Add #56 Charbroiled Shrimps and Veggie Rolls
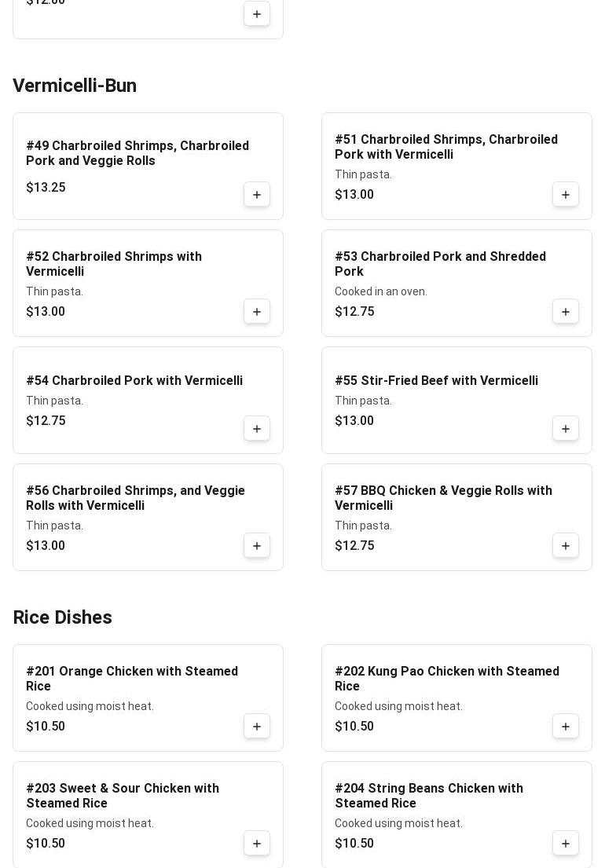 point(257,546)
